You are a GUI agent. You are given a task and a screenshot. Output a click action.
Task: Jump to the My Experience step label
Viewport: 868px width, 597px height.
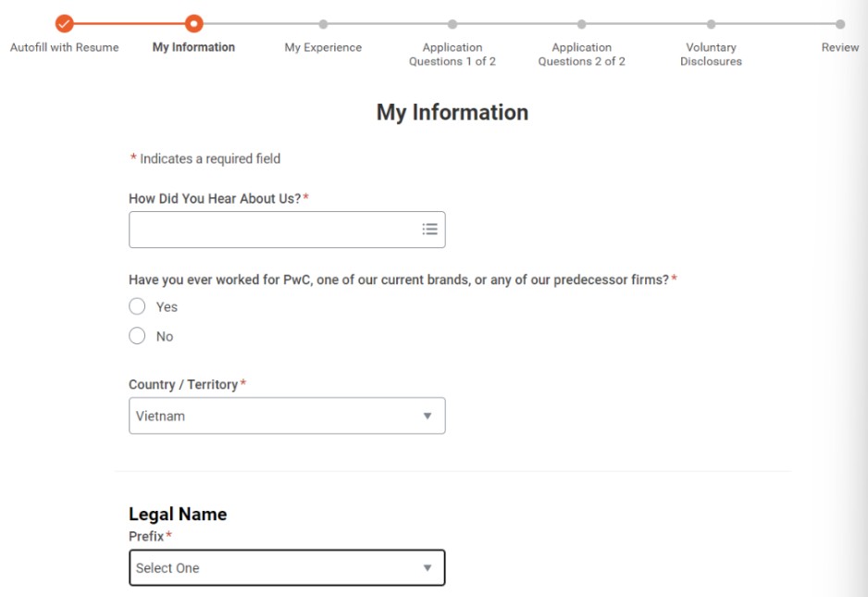pos(323,47)
